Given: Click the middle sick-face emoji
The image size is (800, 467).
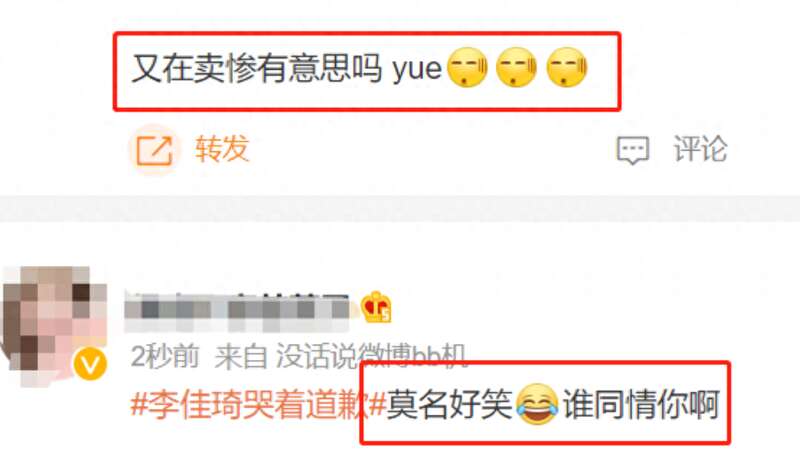Looking at the screenshot, I should coord(517,67).
